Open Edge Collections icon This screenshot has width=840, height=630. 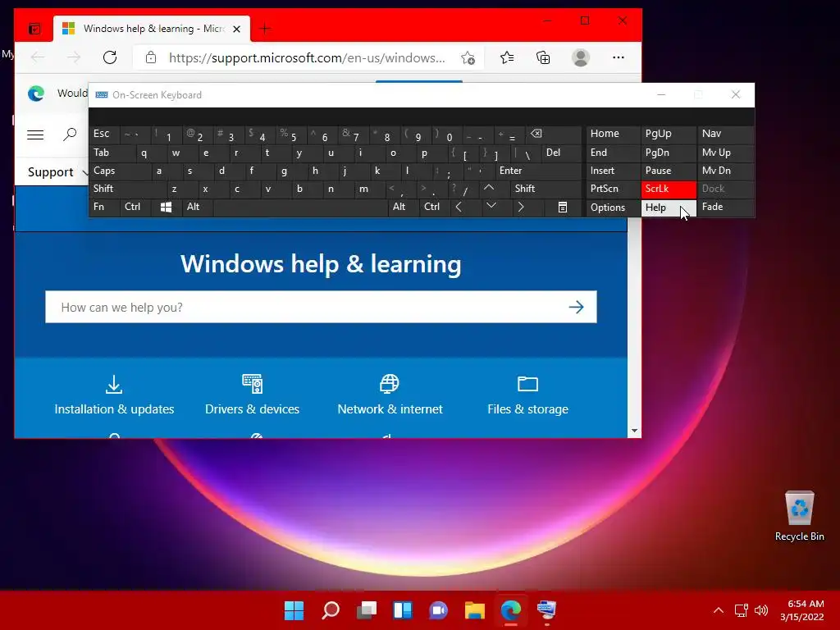[x=543, y=57]
